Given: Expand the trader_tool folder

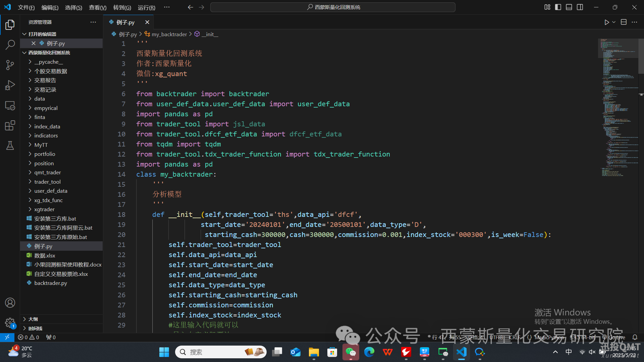Looking at the screenshot, I should [x=61, y=182].
